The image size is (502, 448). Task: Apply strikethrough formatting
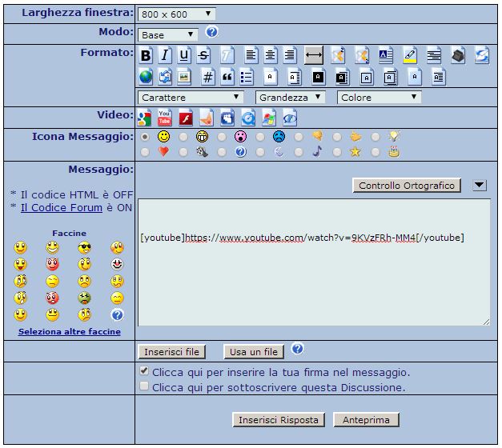(203, 56)
